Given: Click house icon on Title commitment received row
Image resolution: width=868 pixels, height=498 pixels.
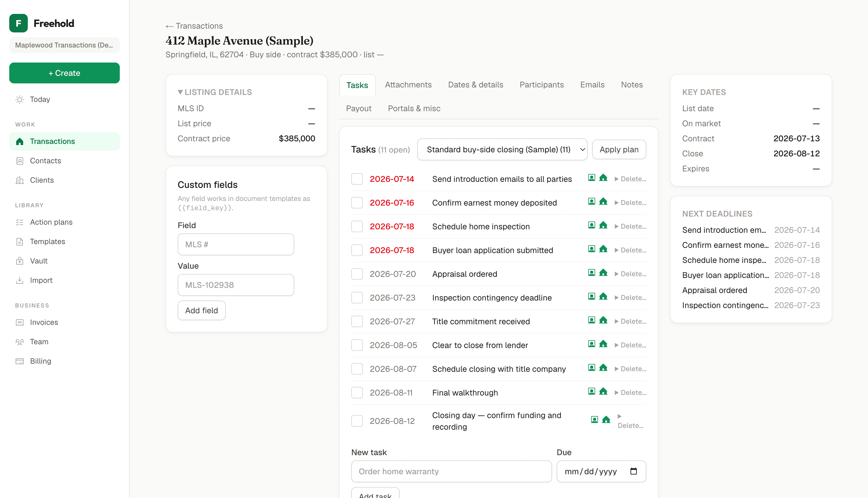Looking at the screenshot, I should (604, 320).
